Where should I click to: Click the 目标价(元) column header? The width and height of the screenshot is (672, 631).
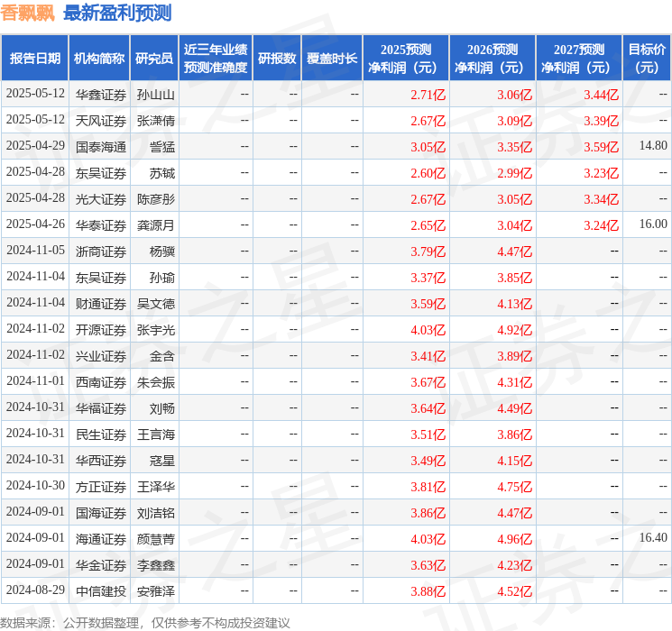tap(647, 59)
